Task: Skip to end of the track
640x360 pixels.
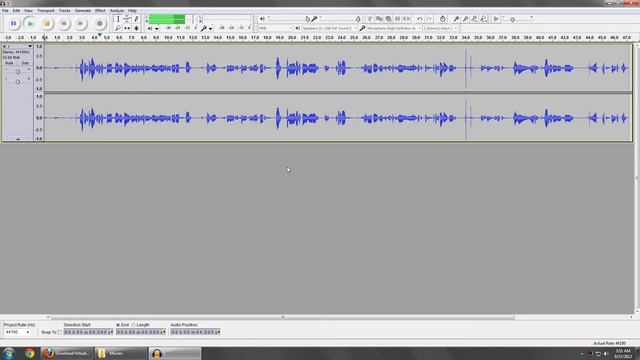Action: pos(80,24)
